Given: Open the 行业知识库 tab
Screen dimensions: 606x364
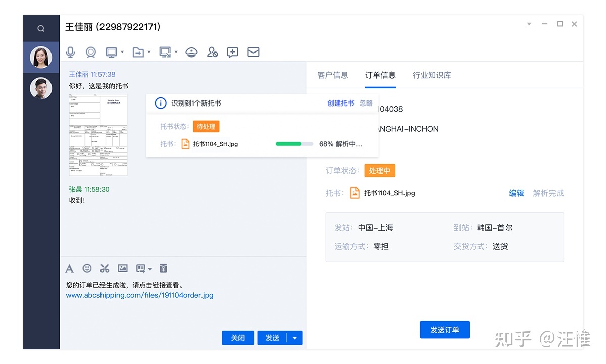Looking at the screenshot, I should 432,75.
